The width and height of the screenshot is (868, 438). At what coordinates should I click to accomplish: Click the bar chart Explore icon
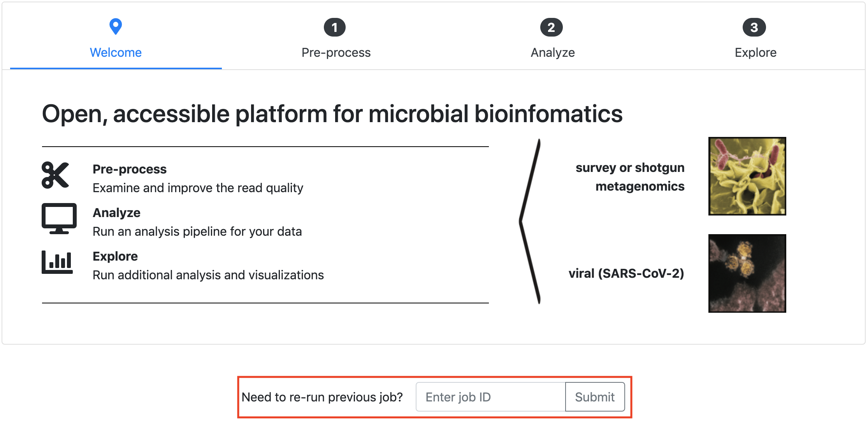tap(57, 262)
